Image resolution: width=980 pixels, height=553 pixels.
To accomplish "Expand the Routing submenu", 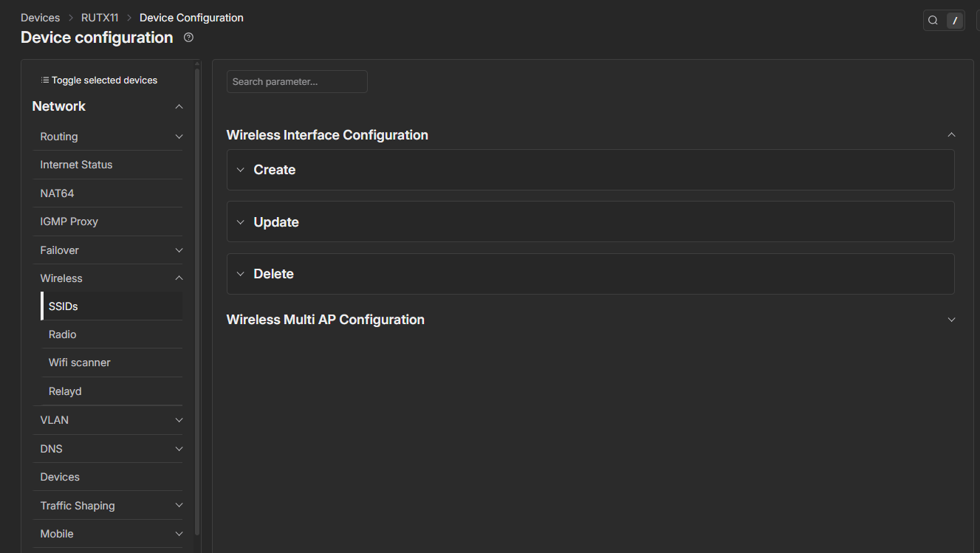I will tap(179, 137).
